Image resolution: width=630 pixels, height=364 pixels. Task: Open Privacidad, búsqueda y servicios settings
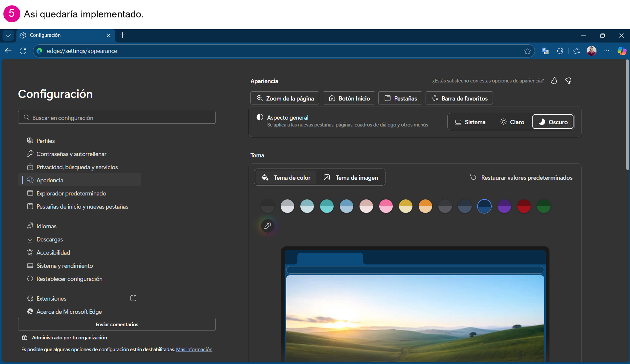pyautogui.click(x=77, y=167)
